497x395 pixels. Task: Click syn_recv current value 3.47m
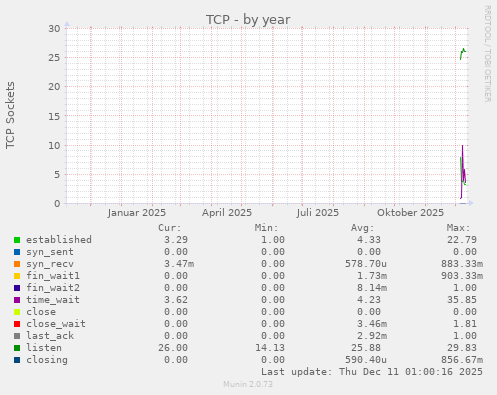tap(179, 264)
